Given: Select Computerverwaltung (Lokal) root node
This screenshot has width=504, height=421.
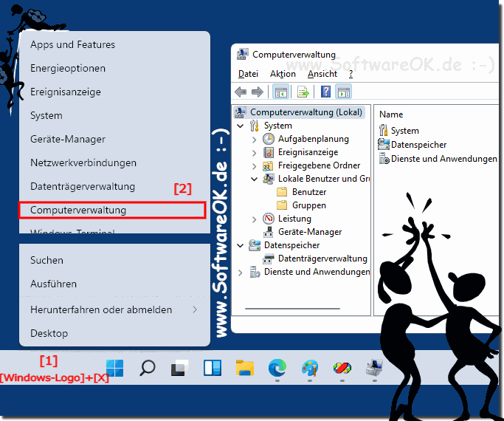Looking at the screenshot, I should pos(306,112).
